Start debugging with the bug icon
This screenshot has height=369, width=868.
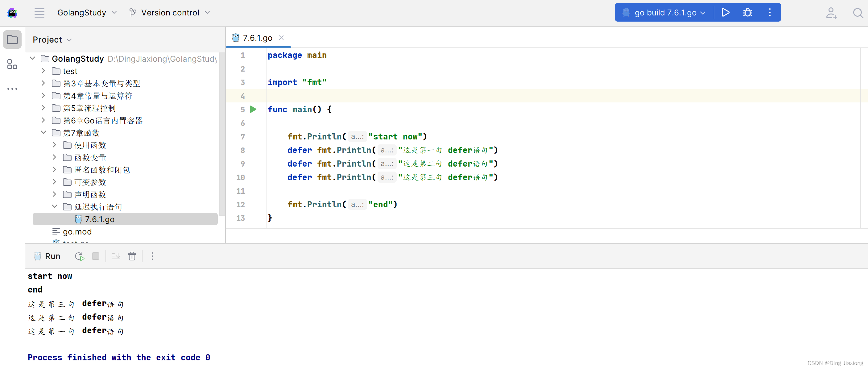coord(747,13)
